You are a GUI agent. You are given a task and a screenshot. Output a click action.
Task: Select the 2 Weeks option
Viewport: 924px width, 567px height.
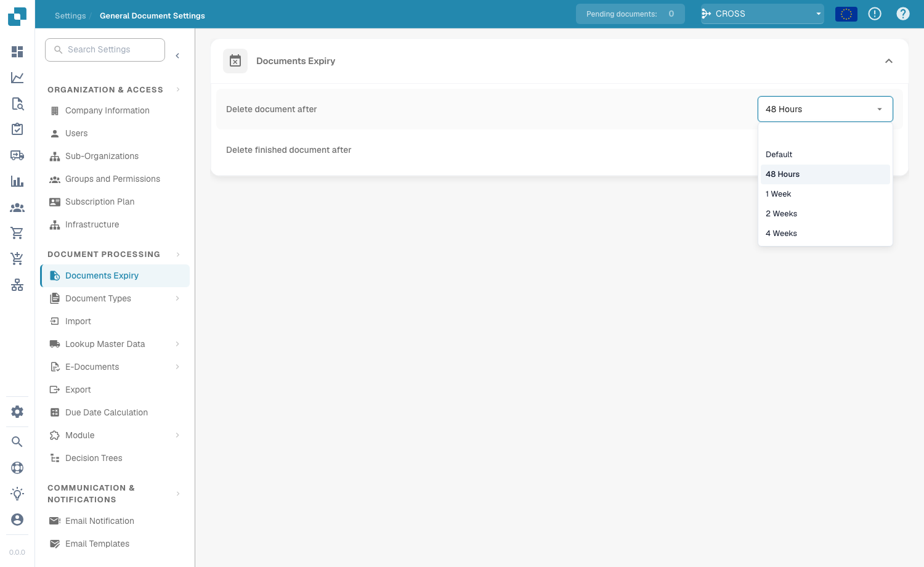click(825, 214)
